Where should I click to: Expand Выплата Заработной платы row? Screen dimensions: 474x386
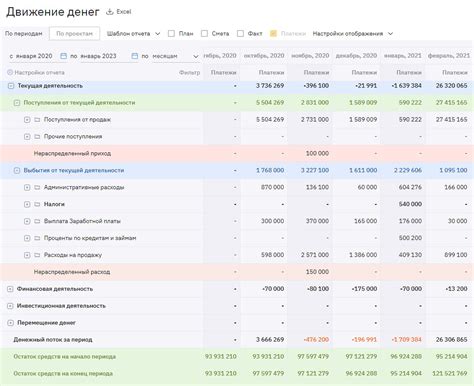(27, 221)
